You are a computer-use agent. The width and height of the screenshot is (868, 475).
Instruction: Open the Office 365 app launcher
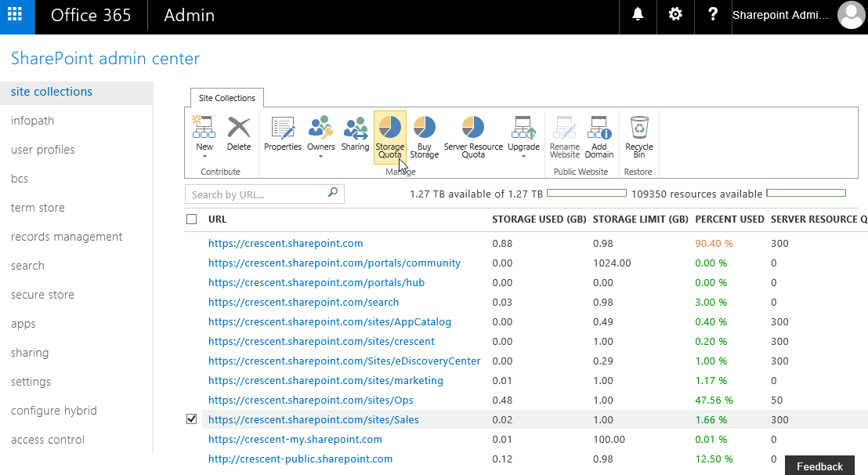(x=16, y=16)
